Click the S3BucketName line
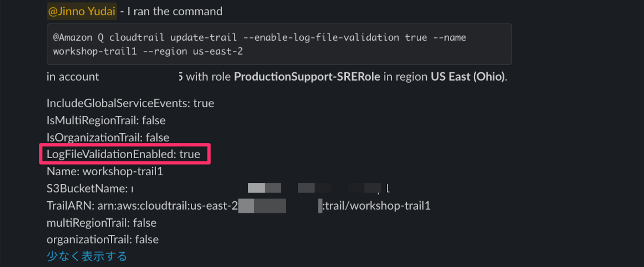The width and height of the screenshot is (644, 267). point(218,189)
